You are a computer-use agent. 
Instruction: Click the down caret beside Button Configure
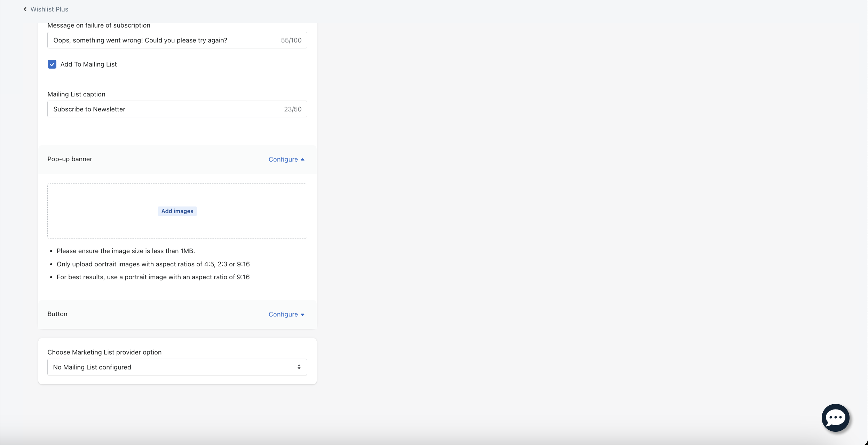[302, 315]
